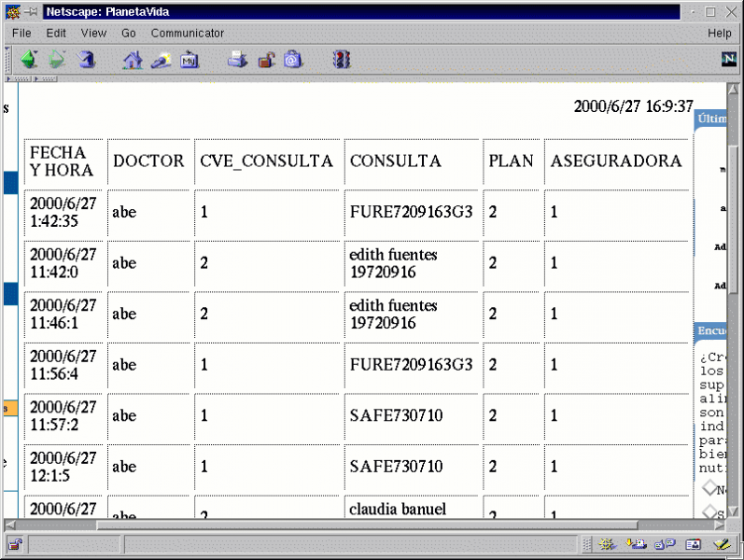Click the Forward navigation arrow

[58, 60]
